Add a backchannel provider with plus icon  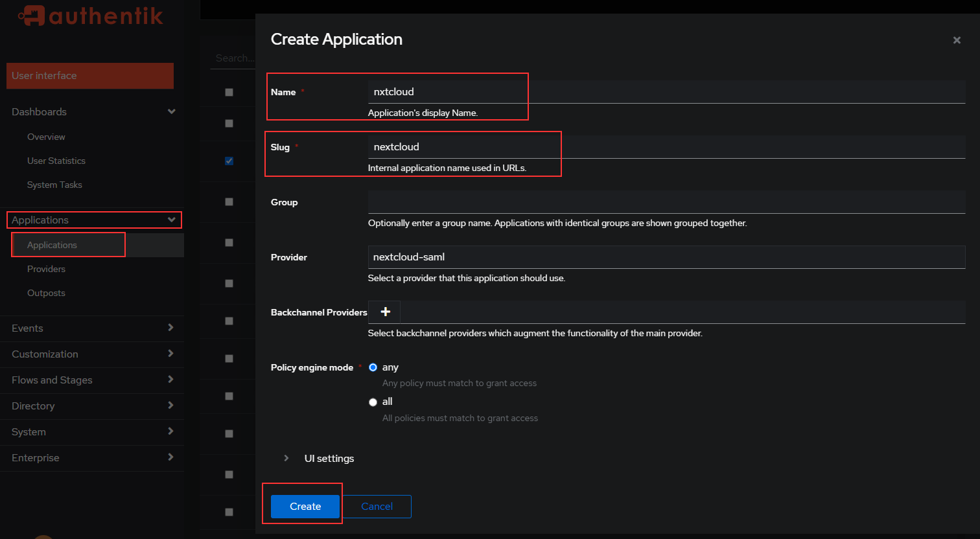[385, 312]
